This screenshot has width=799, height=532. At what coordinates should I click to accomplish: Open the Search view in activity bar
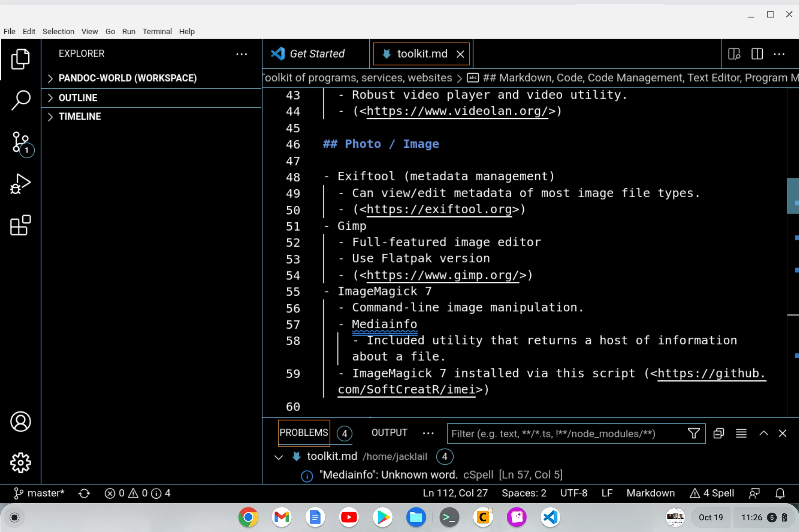20,100
